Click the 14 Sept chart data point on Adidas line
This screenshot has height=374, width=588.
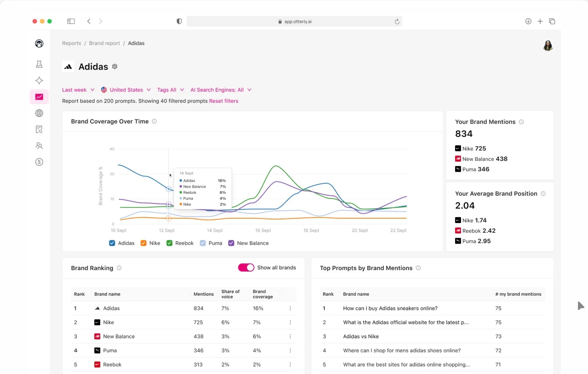(169, 189)
